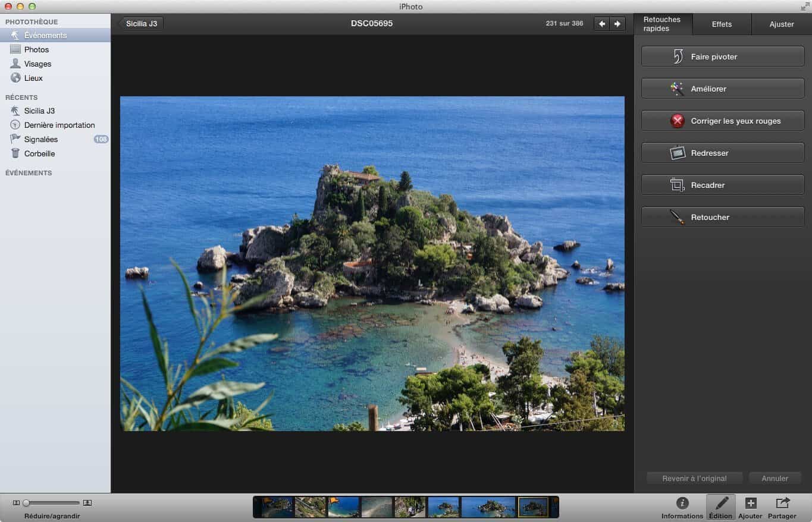
Task: Open the Informations panel
Action: pos(682,507)
